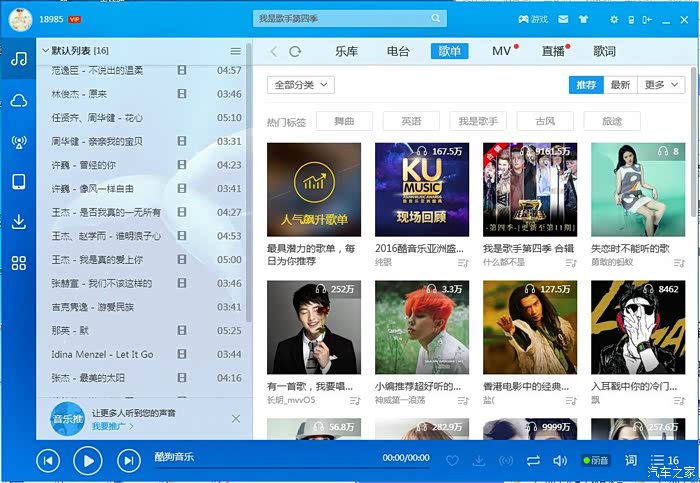The image size is (700, 483).
Task: Open the mail messages icon
Action: [563, 19]
